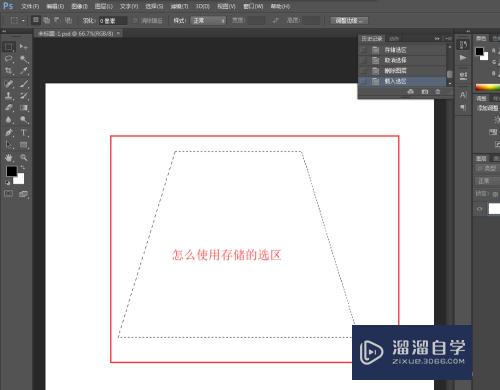Choose New selection mode button

[36, 20]
